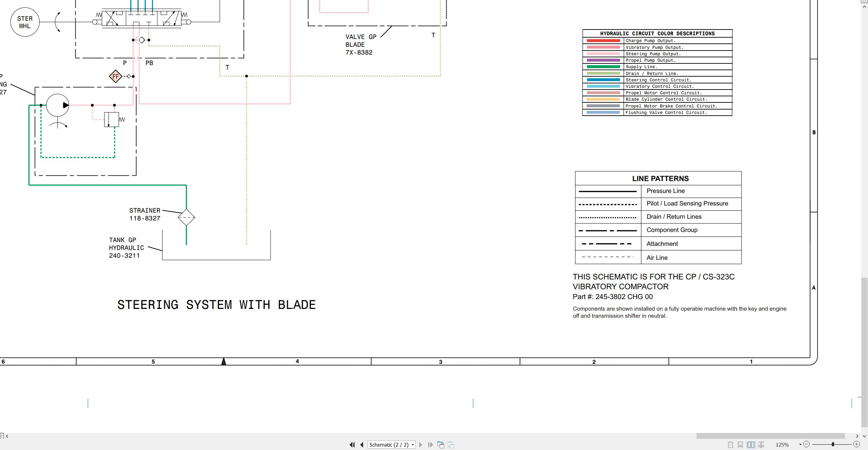Viewport: 868px width, 450px height.
Task: Click the horizontal scrollbar left arrow
Action: pyautogui.click(x=7, y=436)
